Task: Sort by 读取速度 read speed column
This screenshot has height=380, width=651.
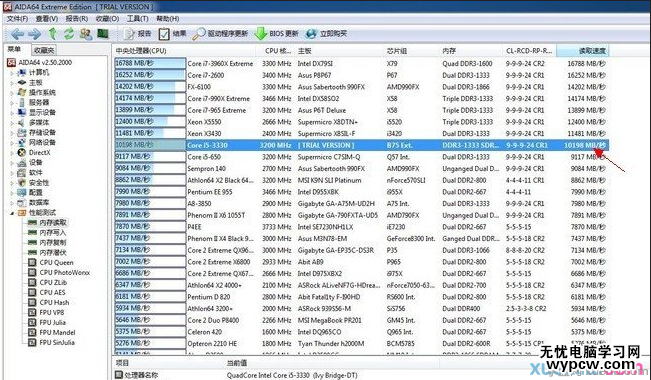Action: (582, 51)
